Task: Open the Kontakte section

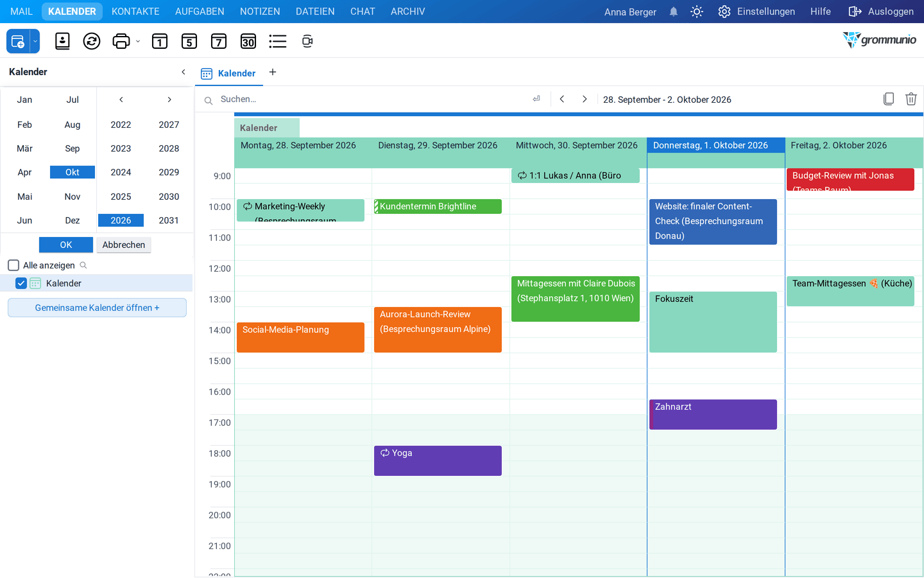Action: (135, 12)
